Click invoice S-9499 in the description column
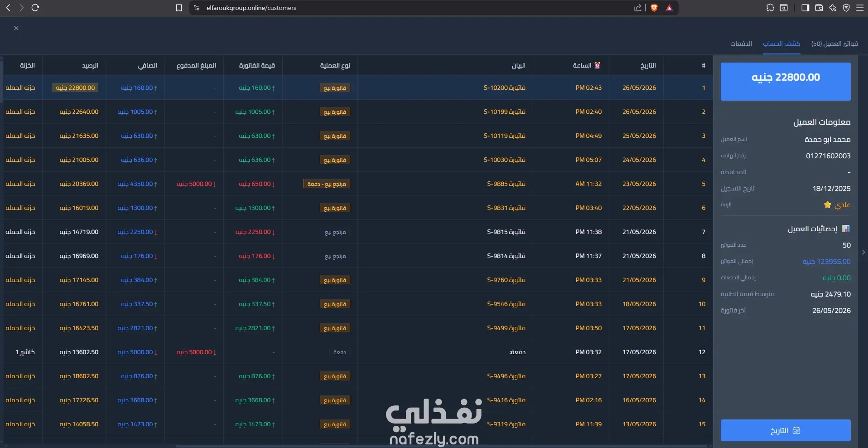Image resolution: width=868 pixels, height=448 pixels. point(506,328)
